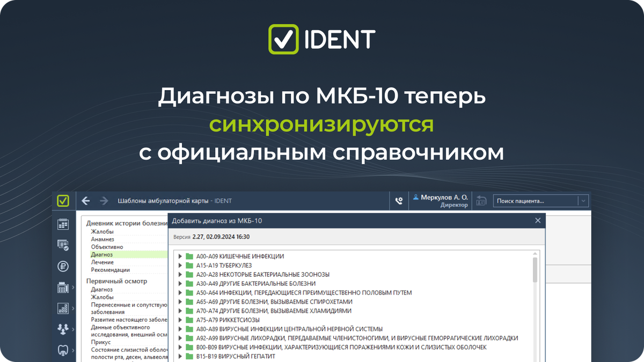Screen dimensions: 644x362
Task: Open the staff people sidebar icon
Action: click(63, 329)
